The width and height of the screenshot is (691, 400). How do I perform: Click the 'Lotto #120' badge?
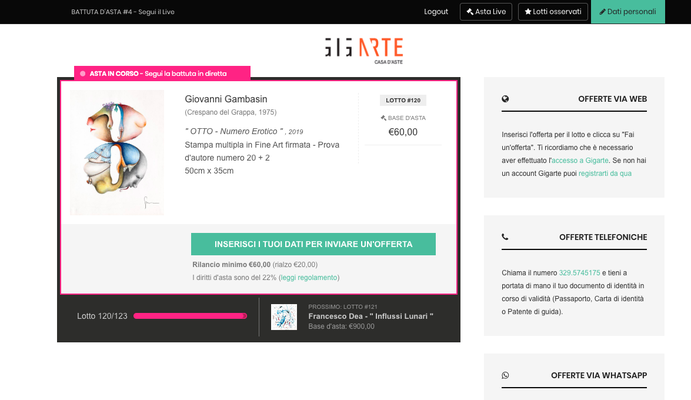click(403, 100)
